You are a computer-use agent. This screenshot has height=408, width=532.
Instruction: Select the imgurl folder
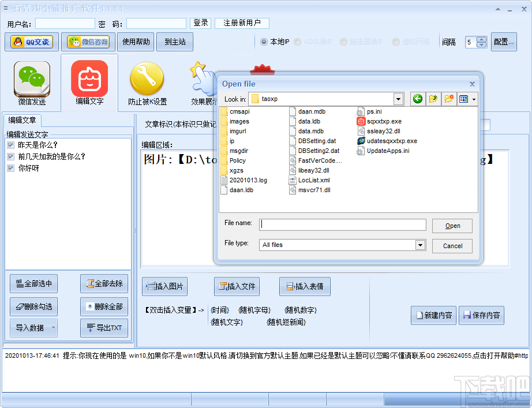234,132
